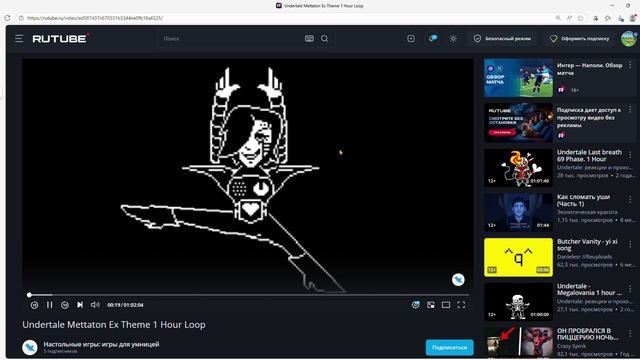
Task: Play the next video
Action: 80,305
